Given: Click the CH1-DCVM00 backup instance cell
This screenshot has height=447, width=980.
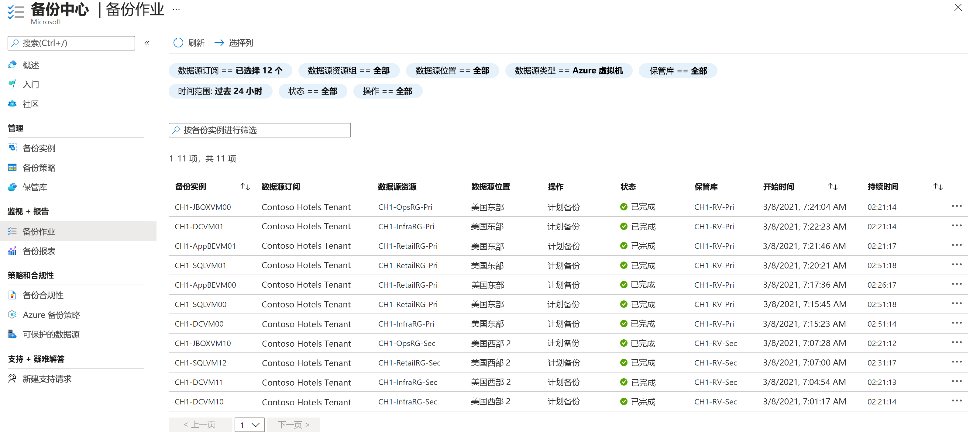Looking at the screenshot, I should coord(199,324).
